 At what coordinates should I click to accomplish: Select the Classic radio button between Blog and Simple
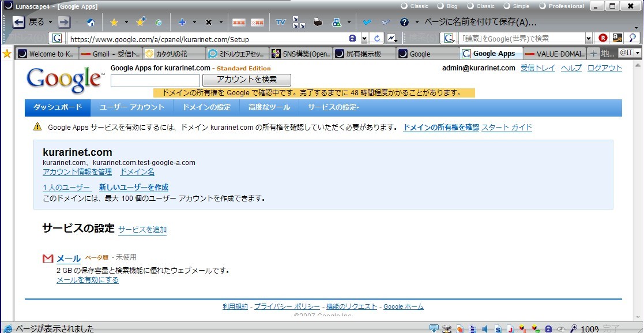point(470,6)
